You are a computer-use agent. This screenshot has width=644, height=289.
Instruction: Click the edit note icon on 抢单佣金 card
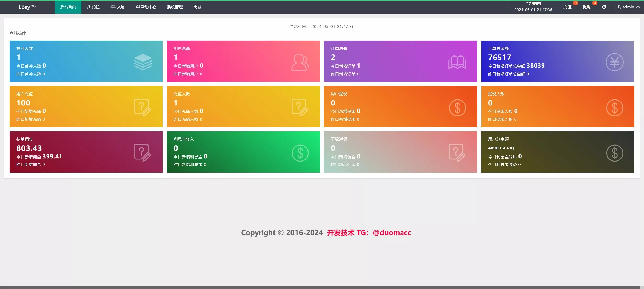click(x=143, y=153)
